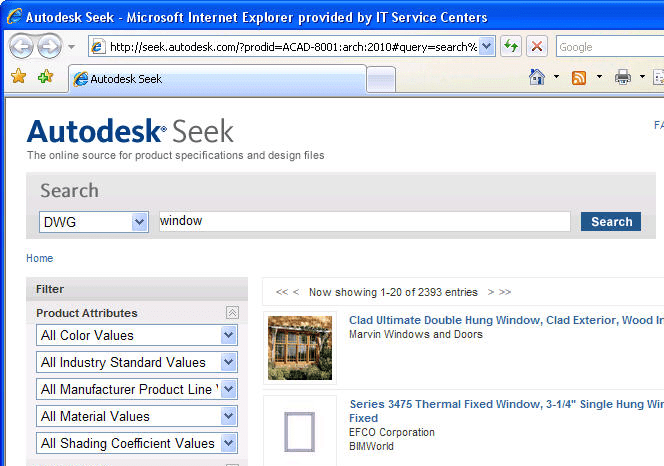The image size is (664, 466).
Task: Open the All Manufacturer Product Line dropdown
Action: click(x=137, y=389)
